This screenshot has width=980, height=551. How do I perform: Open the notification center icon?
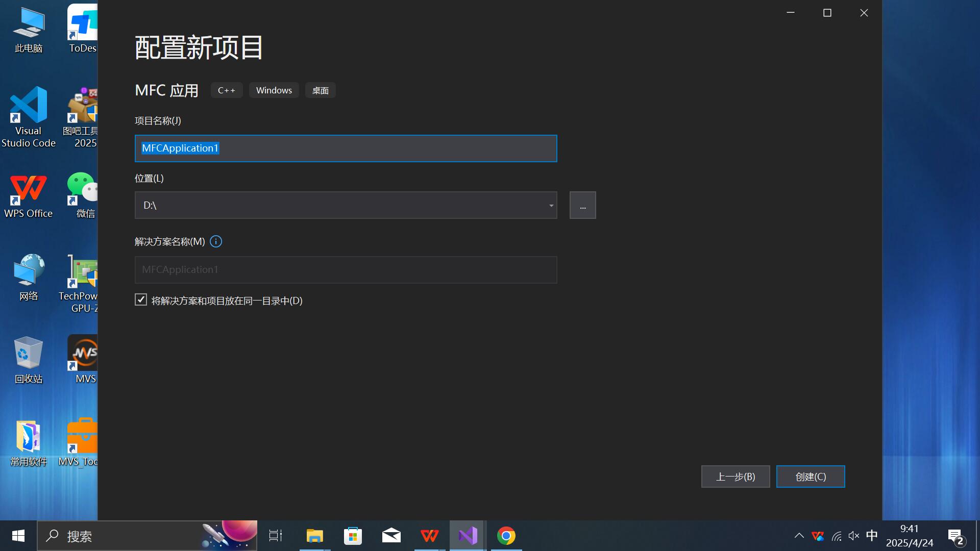(x=955, y=537)
